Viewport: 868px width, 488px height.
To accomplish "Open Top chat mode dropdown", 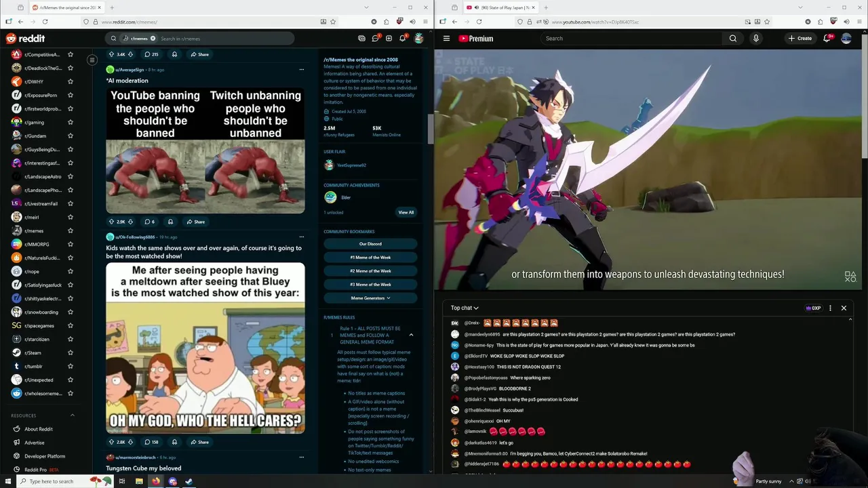I will click(465, 308).
